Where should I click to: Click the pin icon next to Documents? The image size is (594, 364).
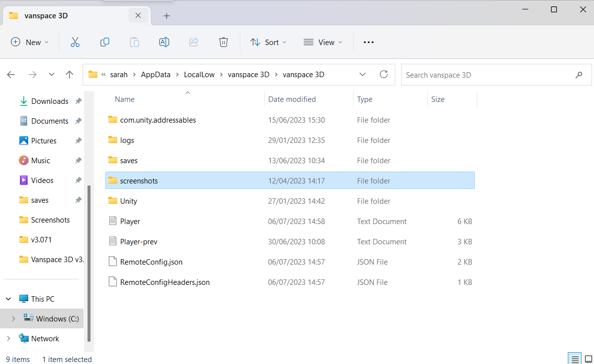78,121
